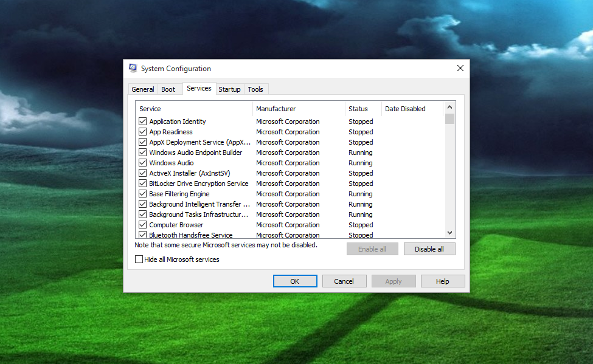Go to the Startup tab

click(x=229, y=89)
